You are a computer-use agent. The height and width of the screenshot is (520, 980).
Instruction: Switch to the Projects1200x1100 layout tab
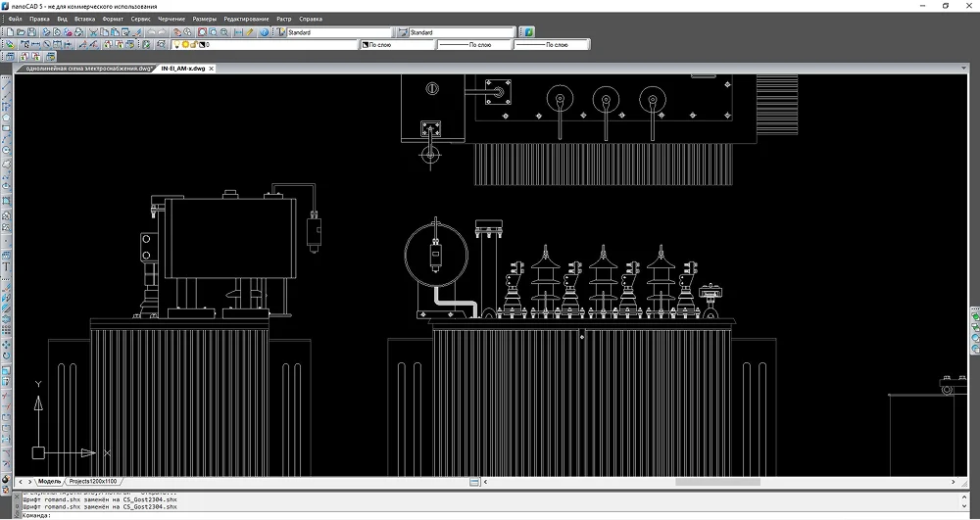[x=93, y=482]
